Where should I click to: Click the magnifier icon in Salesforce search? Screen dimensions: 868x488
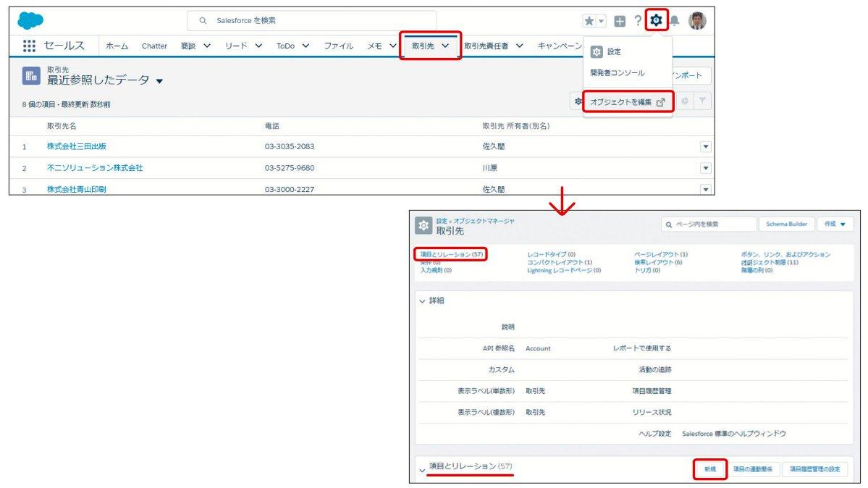coord(203,20)
